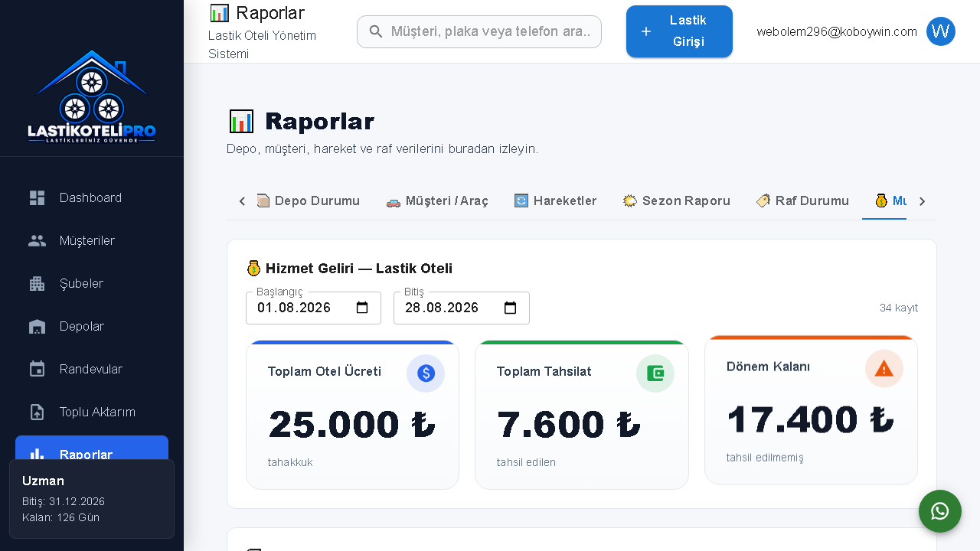
Task: Go to Müşteriler in the sidebar
Action: (x=92, y=240)
